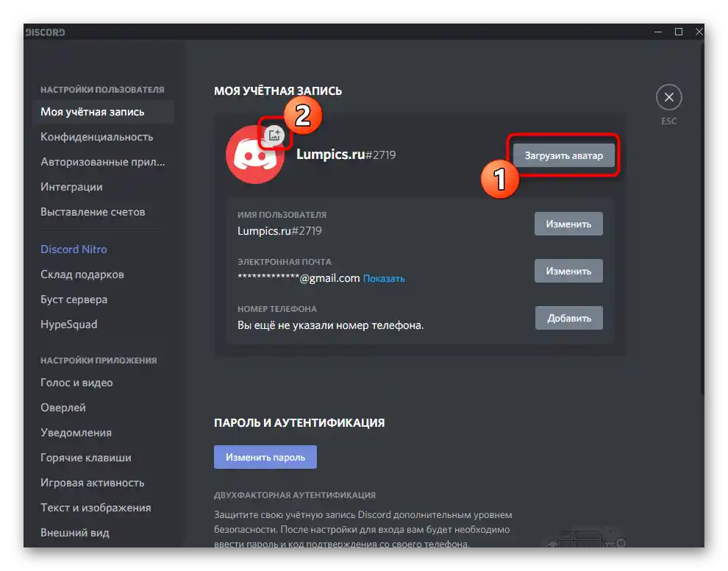
Task: Click the НАСТРОЙКИ ПОЛЬЗОВАТЕЛЯ sidebar header
Action: click(x=102, y=90)
